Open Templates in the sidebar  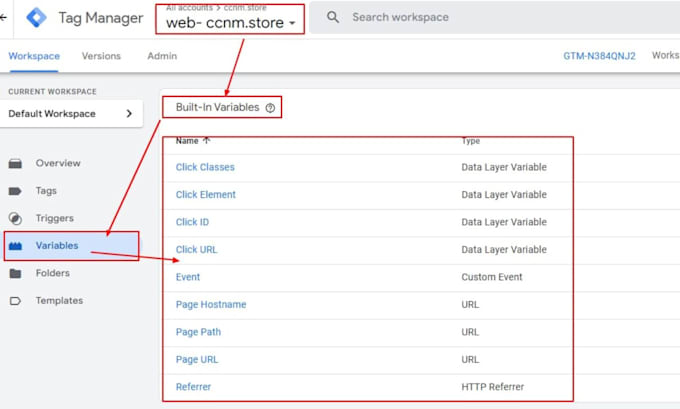coord(59,301)
